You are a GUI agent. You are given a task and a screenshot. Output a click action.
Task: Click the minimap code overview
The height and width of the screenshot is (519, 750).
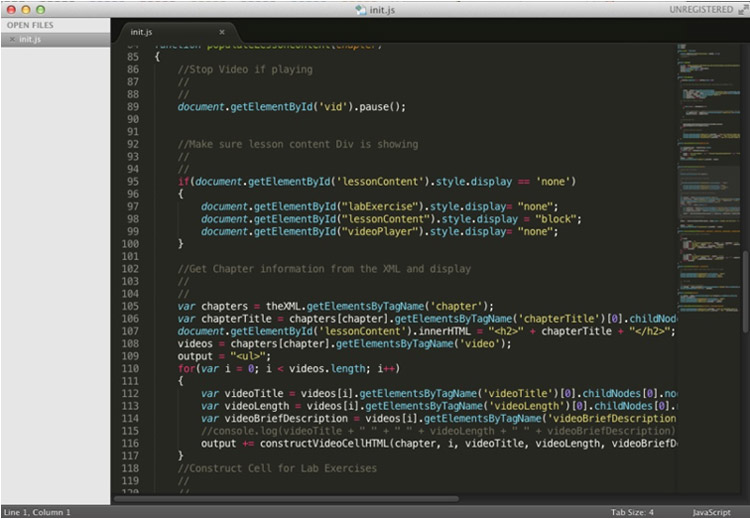tap(709, 177)
